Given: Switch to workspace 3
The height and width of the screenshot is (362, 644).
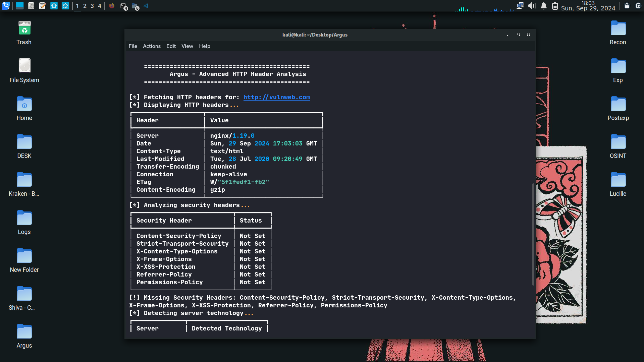Looking at the screenshot, I should click(x=92, y=6).
